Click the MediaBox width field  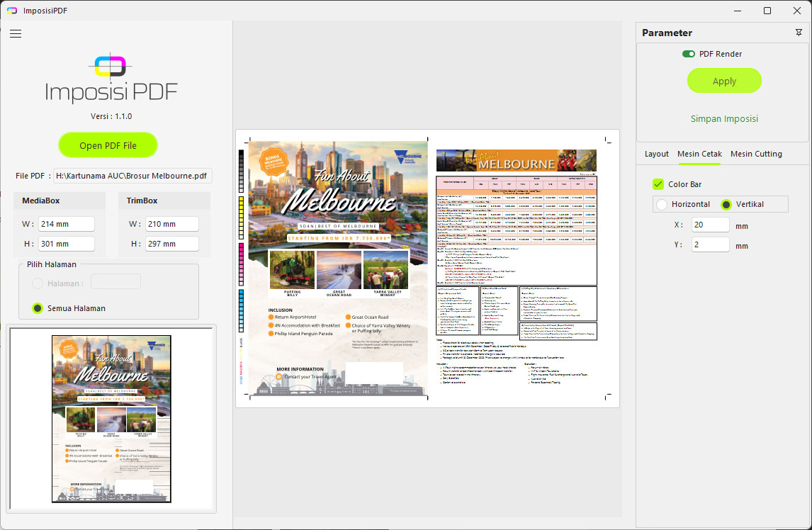(67, 224)
